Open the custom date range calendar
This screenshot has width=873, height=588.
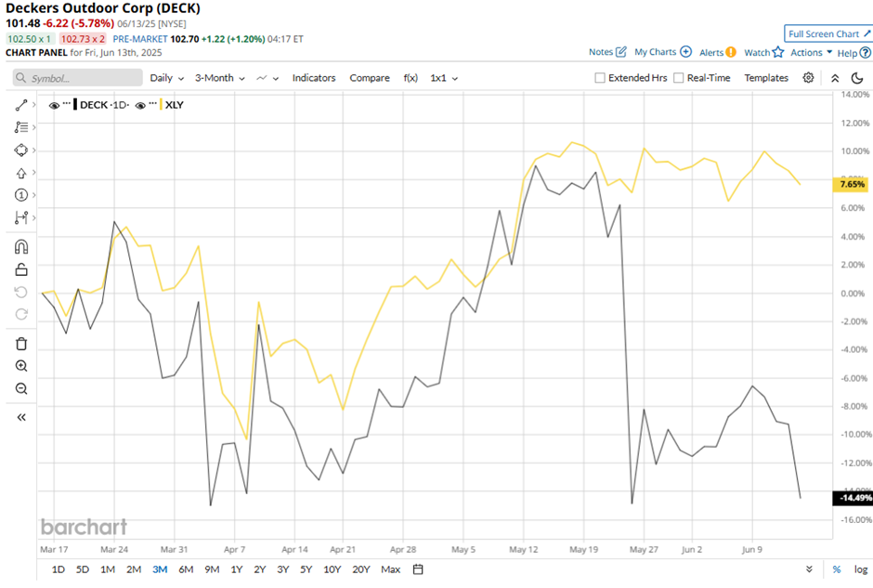(x=418, y=569)
